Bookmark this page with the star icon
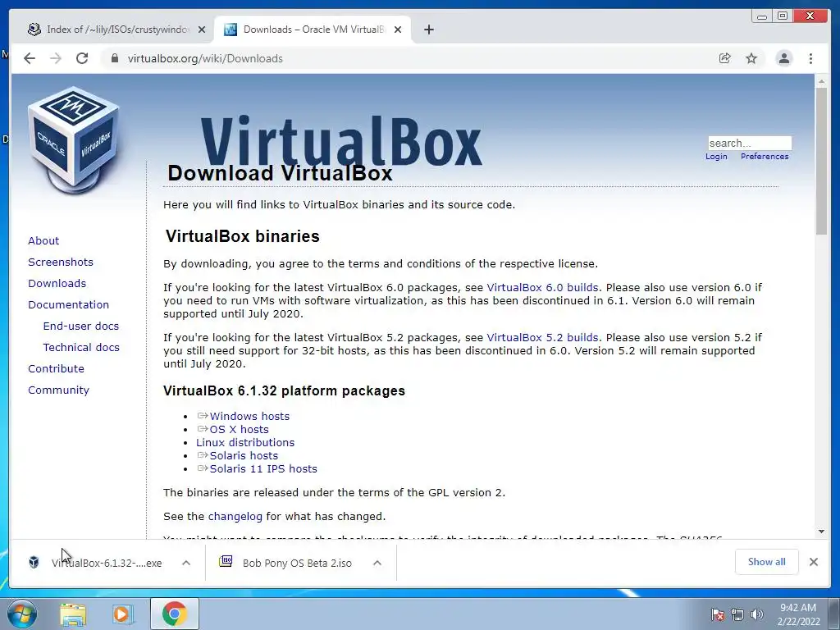The height and width of the screenshot is (630, 840). click(751, 58)
